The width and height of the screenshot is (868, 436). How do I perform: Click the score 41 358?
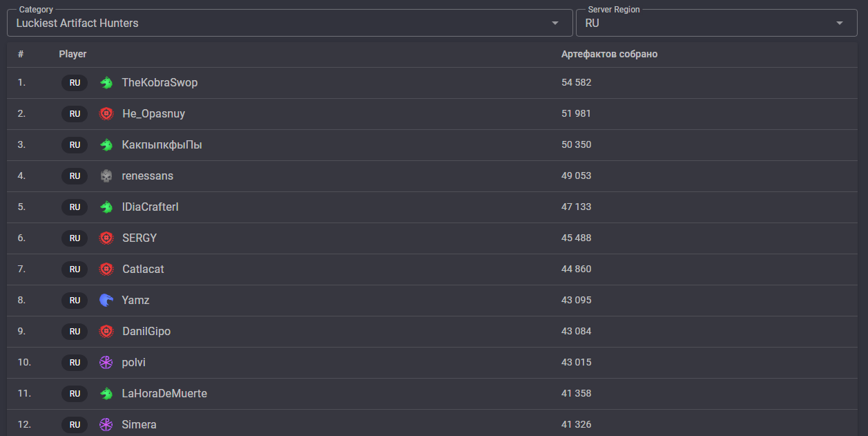click(x=576, y=393)
